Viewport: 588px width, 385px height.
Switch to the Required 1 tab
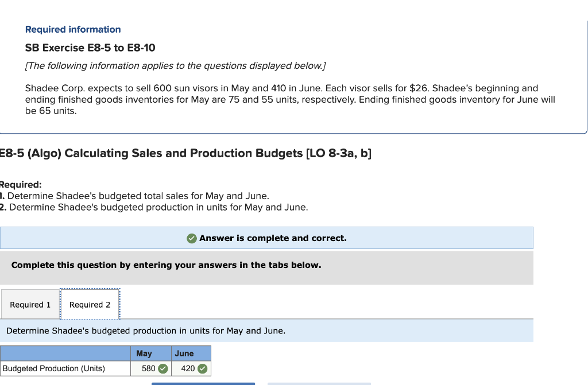pyautogui.click(x=30, y=305)
